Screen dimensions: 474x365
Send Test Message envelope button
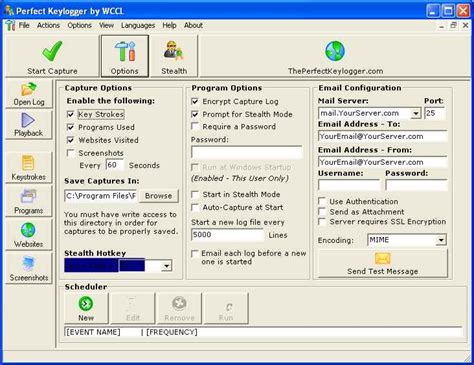pos(383,263)
